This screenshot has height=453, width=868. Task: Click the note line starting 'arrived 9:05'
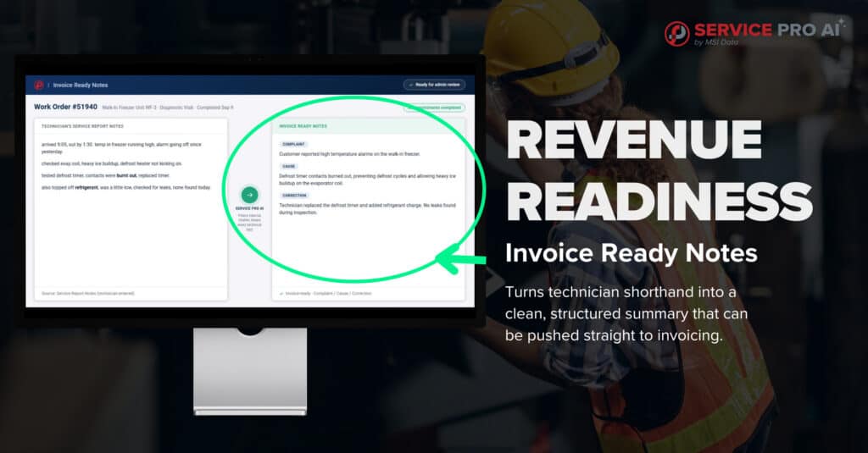click(x=122, y=147)
